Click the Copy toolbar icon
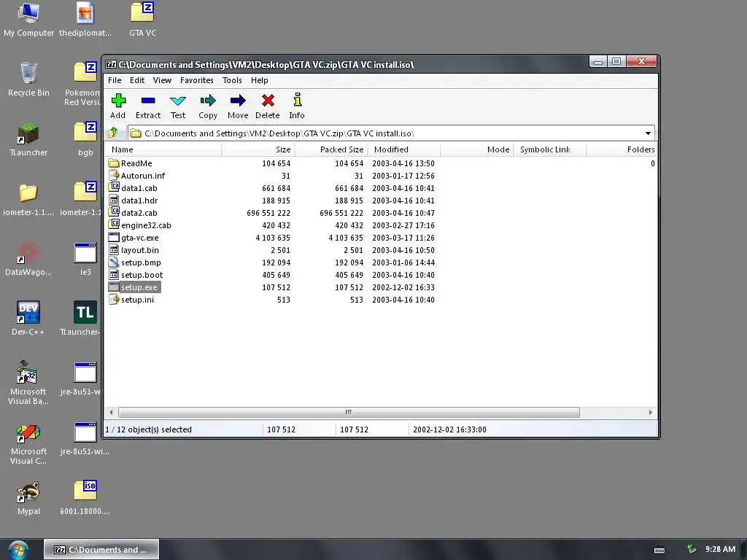This screenshot has width=747, height=560. (208, 101)
